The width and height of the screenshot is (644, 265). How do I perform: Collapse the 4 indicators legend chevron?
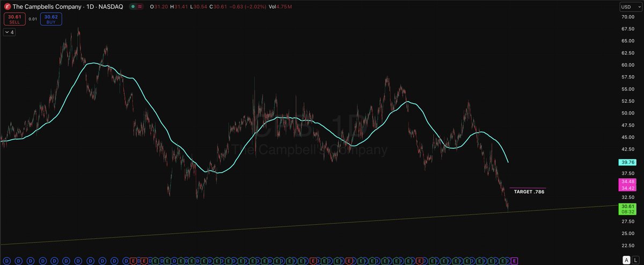click(x=10, y=32)
